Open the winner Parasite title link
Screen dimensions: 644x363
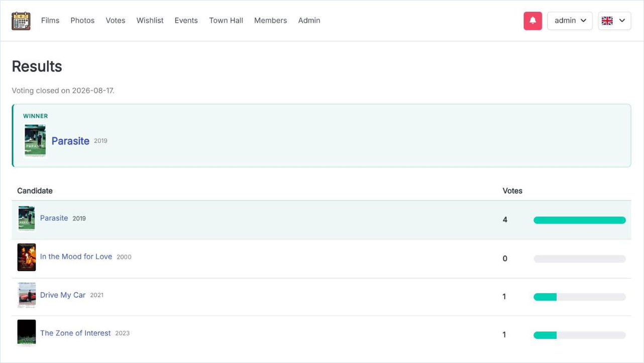click(x=70, y=141)
